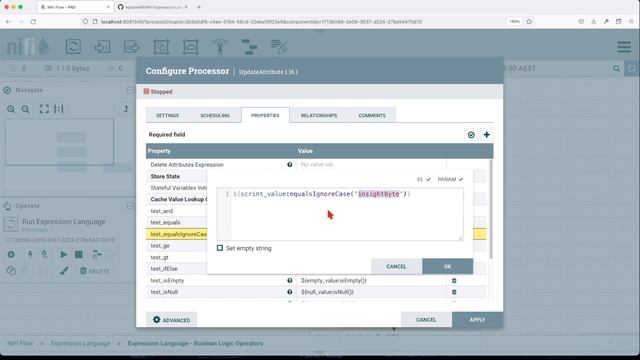Viewport: 640px width, 360px height.
Task: Click the Disable crossed-lightning icon in Operate
Action: coord(45,254)
